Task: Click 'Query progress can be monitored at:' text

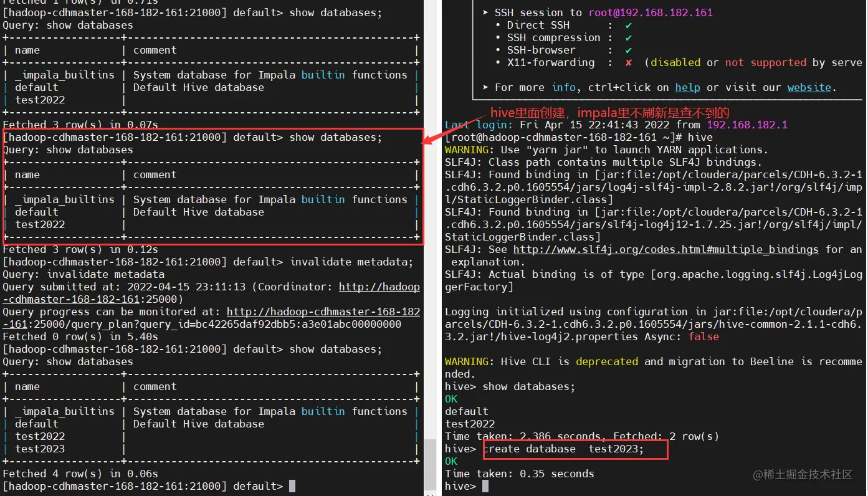Action: (x=112, y=312)
